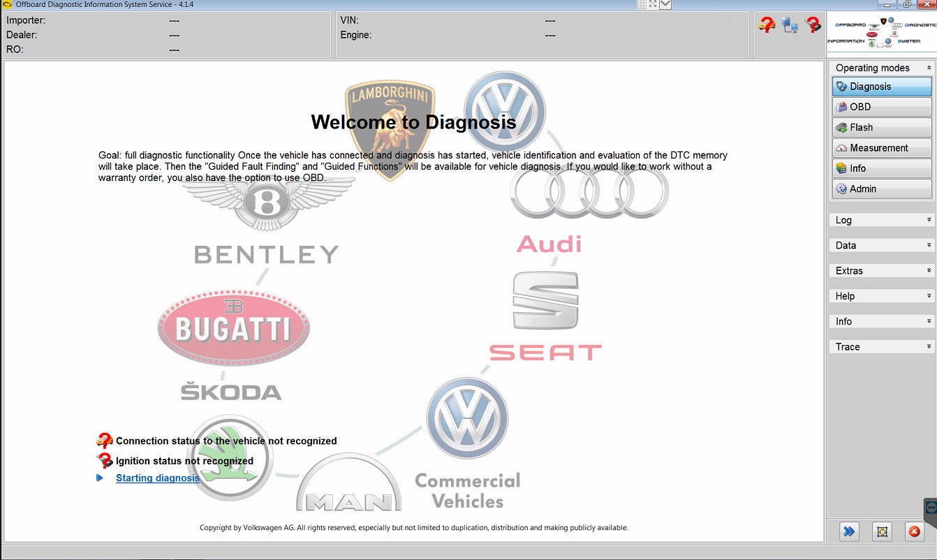This screenshot has width=937, height=560.
Task: Expand the Help section
Action: 882,296
